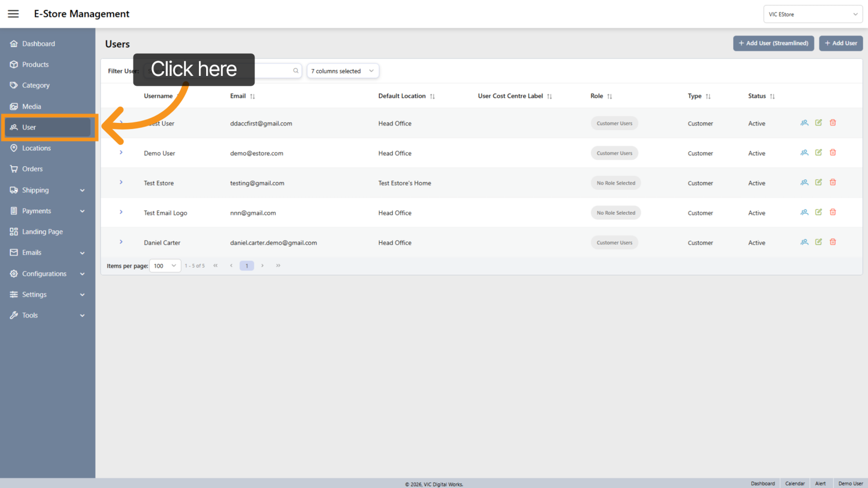Open Orders using the cart icon

[14, 168]
